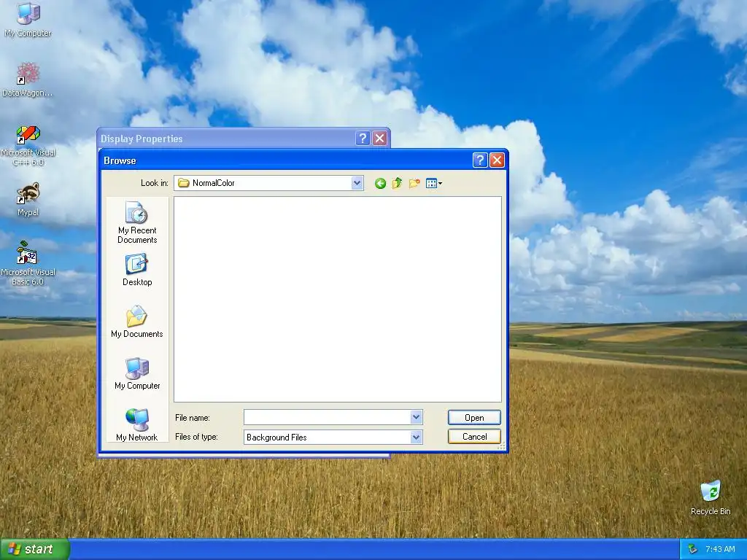Click into the File name field
This screenshot has height=560, width=747.
[x=328, y=417]
